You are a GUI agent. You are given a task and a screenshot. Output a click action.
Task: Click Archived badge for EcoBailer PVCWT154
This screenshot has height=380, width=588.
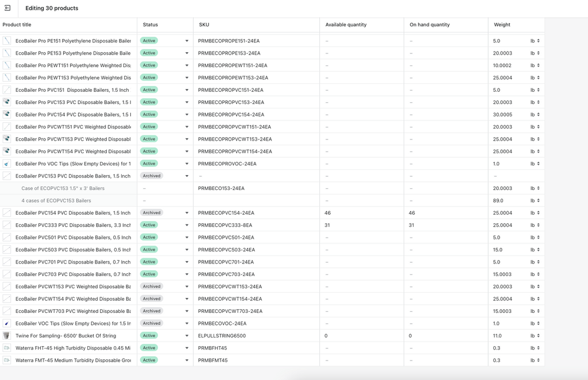[x=152, y=298]
